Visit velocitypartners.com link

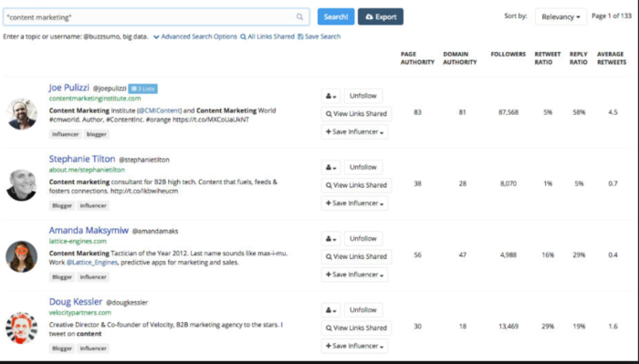(80, 313)
